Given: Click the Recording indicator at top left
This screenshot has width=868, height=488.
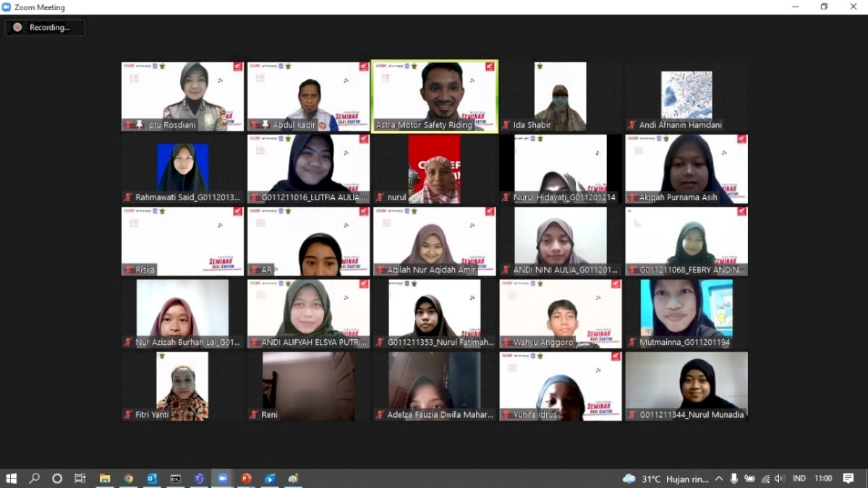Looking at the screenshot, I should point(45,27).
